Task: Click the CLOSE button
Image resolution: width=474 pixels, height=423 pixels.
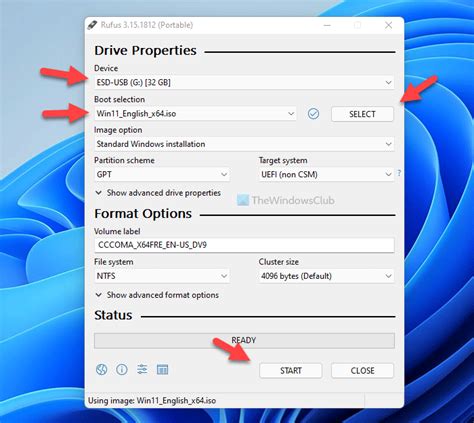Action: (x=362, y=371)
